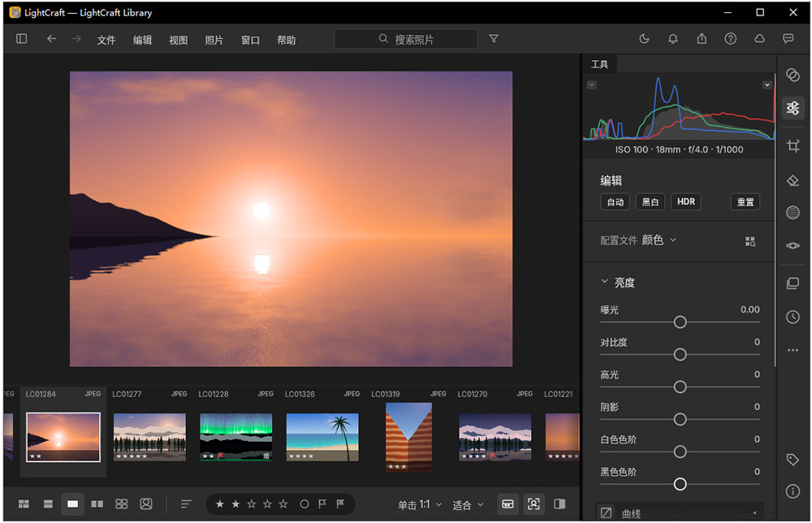
Task: Open 适合 fit dropdown
Action: click(468, 504)
